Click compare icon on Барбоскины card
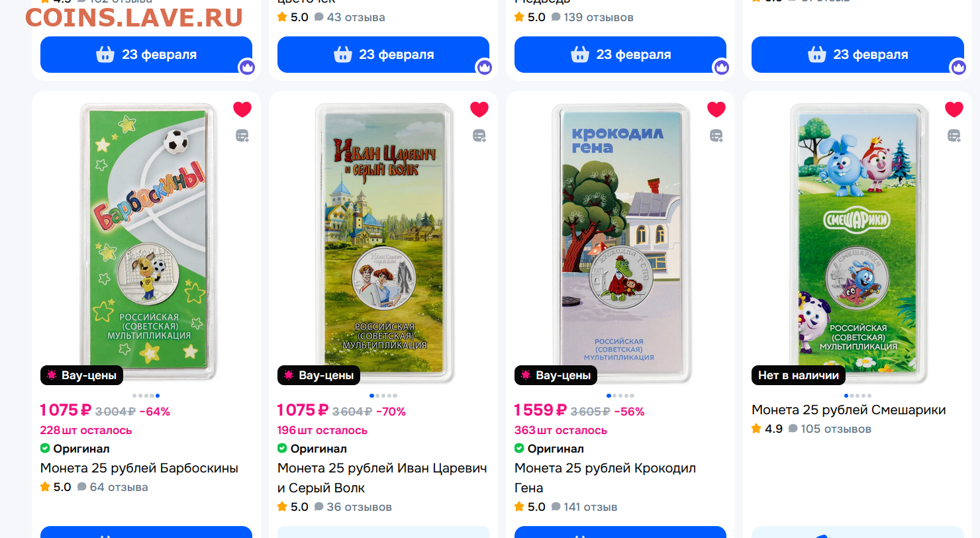This screenshot has height=538, width=980. (242, 136)
